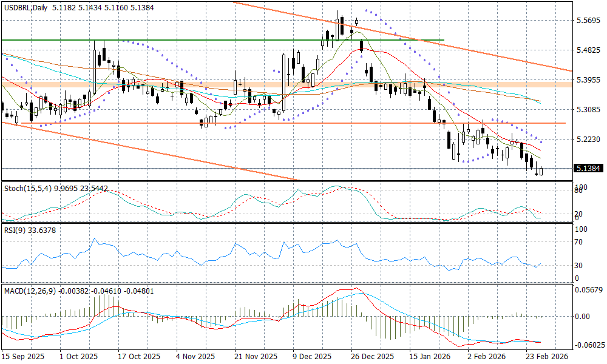Viewport: 607px width, 364px height.
Task: Click the last candlestick on the chart
Action: 541,171
